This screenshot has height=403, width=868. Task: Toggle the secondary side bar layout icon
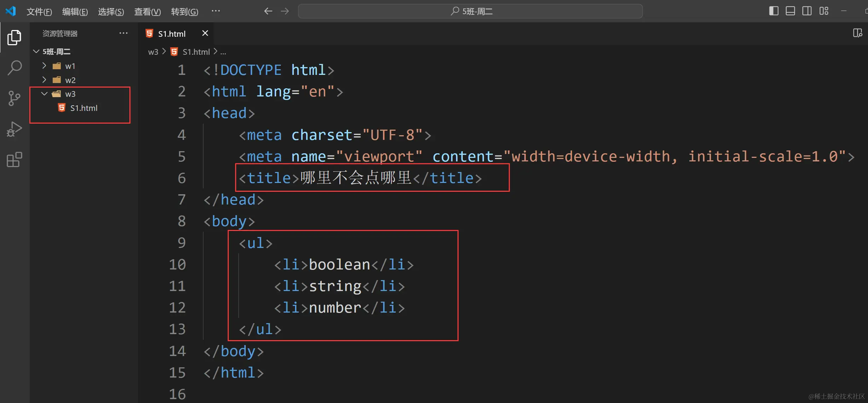click(x=807, y=11)
